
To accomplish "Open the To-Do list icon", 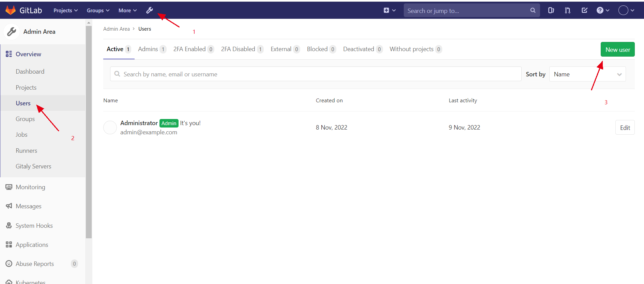I will (584, 11).
